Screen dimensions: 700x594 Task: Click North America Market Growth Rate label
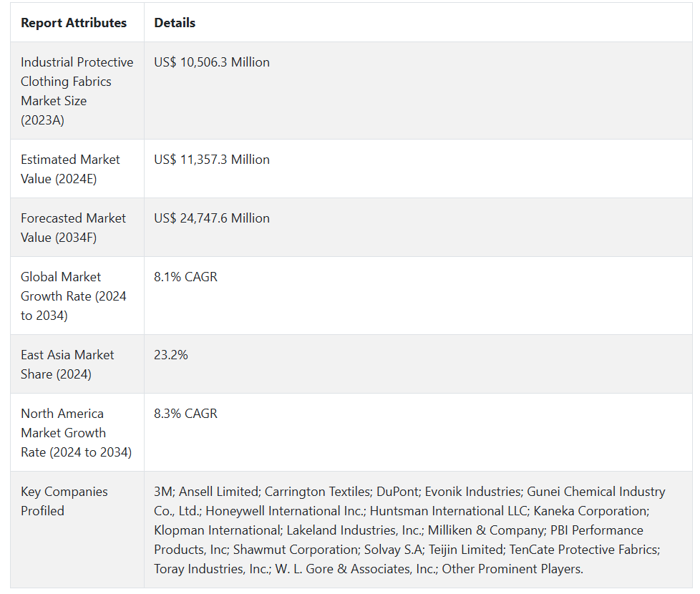(76, 432)
